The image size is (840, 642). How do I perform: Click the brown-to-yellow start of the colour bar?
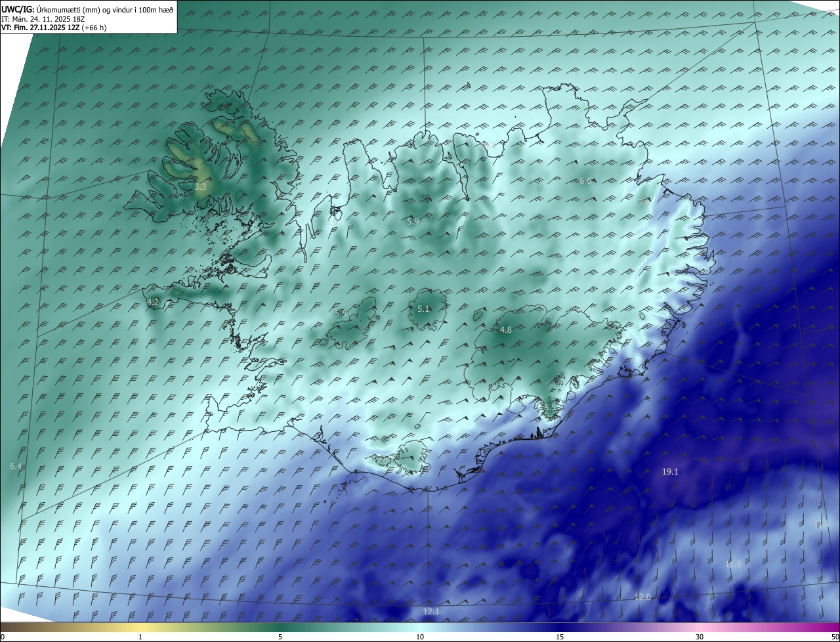(70, 628)
